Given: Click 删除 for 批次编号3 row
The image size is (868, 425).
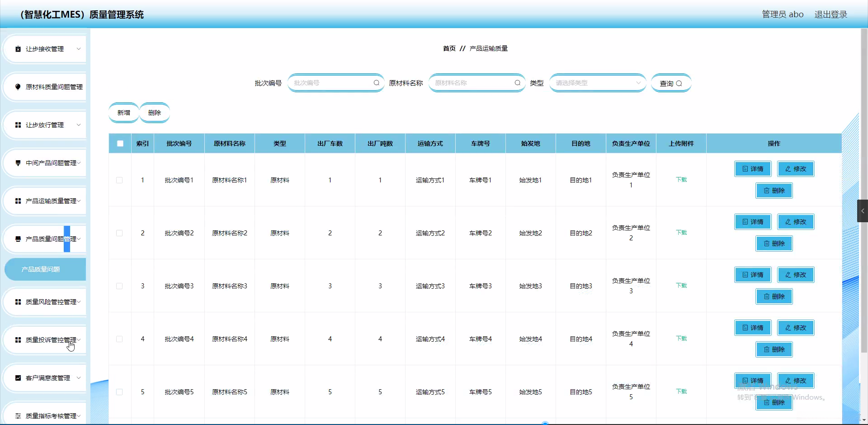Looking at the screenshot, I should [x=774, y=296].
